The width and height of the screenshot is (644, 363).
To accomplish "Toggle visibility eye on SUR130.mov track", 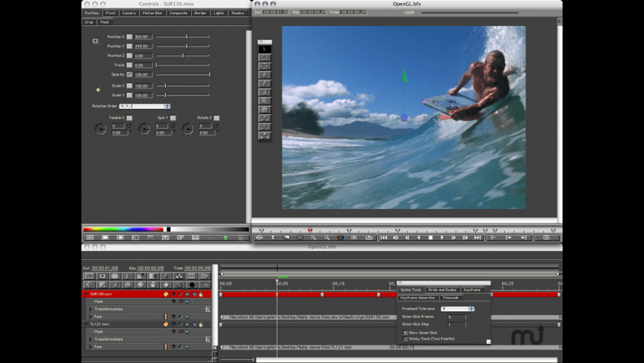I will [173, 294].
